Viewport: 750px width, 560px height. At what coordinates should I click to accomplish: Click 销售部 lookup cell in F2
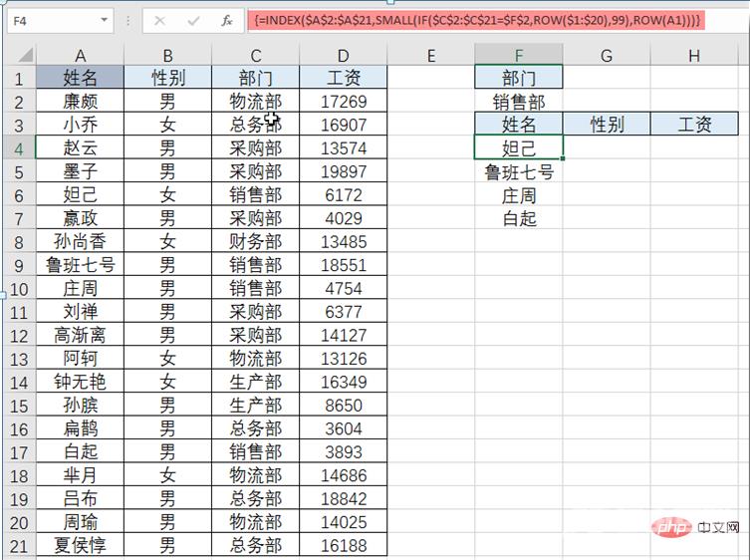click(519, 102)
